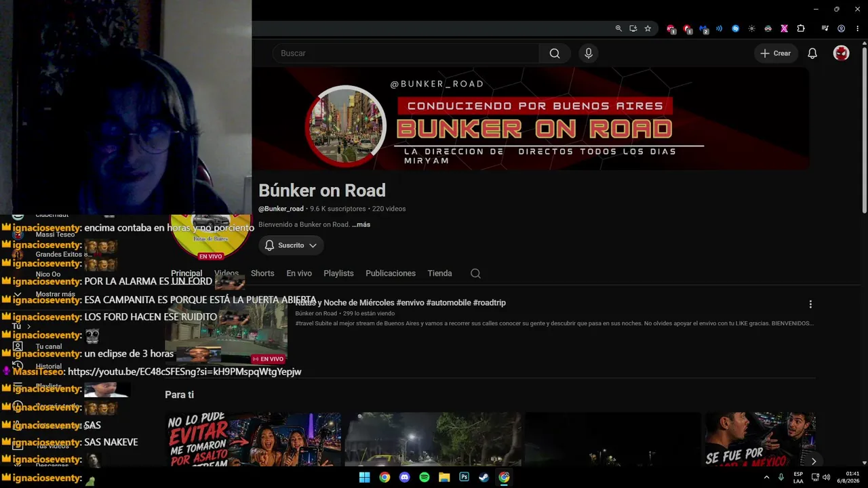Open the Windows Start menu
The width and height of the screenshot is (868, 488).
(x=365, y=477)
